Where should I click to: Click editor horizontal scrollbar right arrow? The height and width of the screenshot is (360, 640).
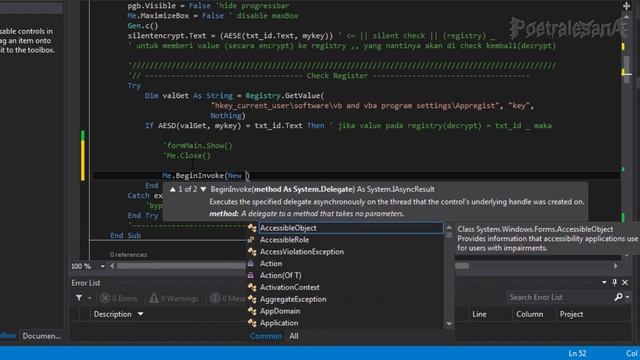pyautogui.click(x=616, y=266)
